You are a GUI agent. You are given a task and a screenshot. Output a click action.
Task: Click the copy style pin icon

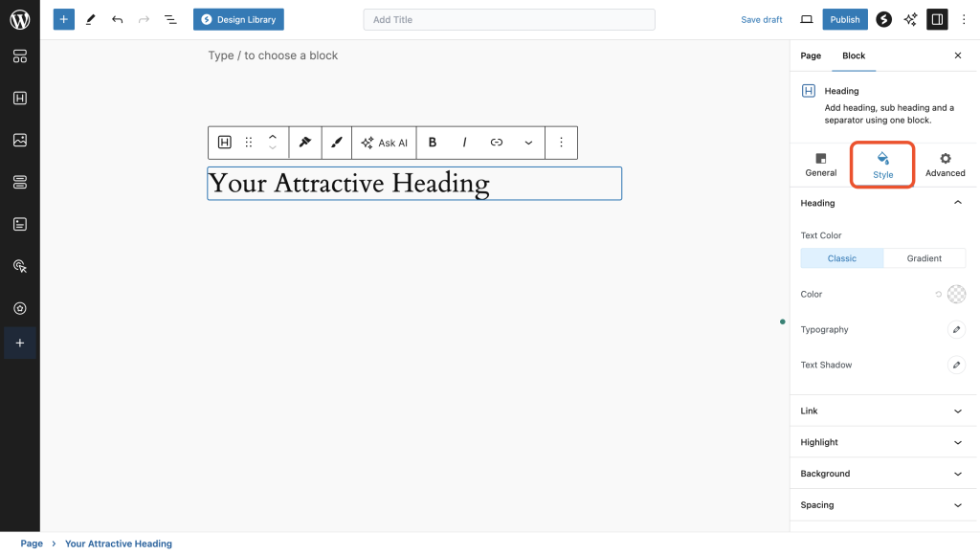point(305,143)
